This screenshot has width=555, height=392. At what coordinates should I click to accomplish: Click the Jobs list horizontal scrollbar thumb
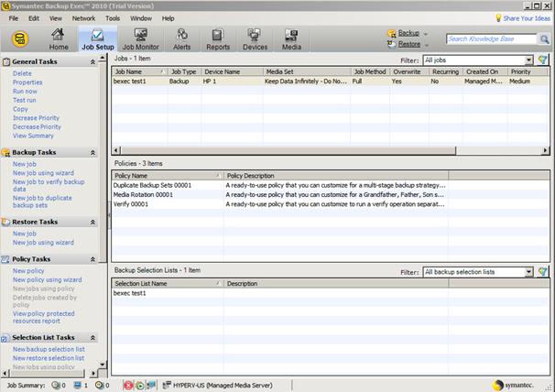(x=288, y=151)
